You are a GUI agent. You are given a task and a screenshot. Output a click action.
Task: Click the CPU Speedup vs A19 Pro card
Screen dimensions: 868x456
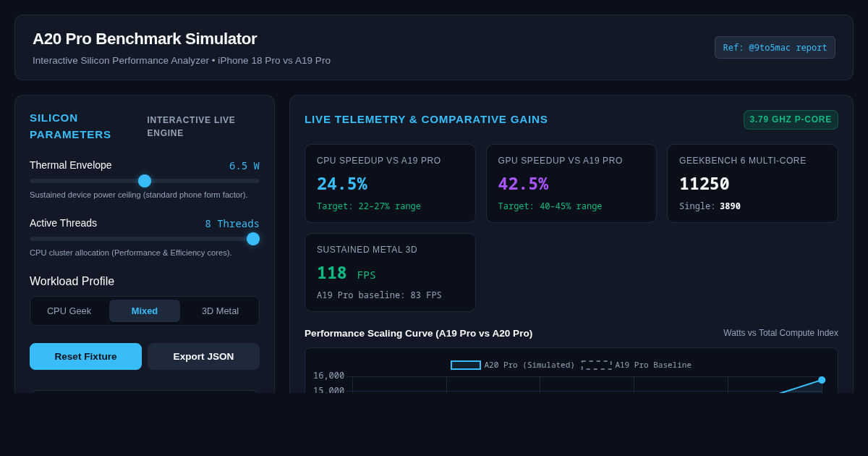[390, 183]
